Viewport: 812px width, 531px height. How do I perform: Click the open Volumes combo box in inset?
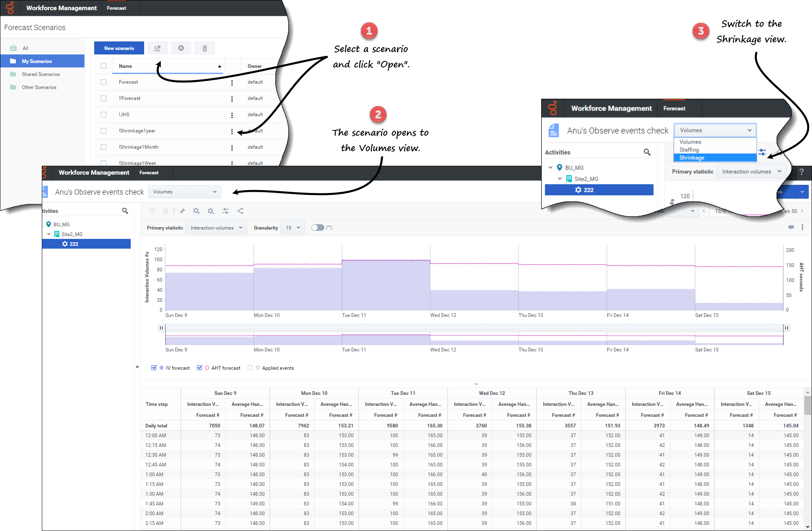pyautogui.click(x=715, y=130)
